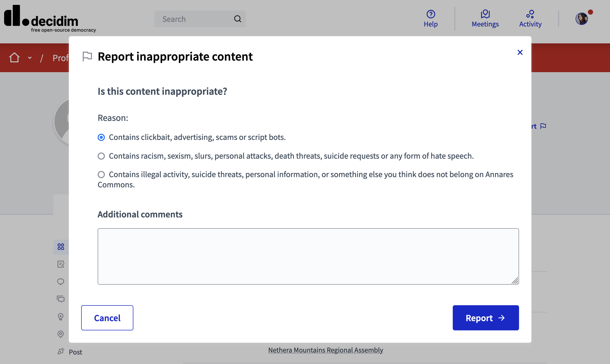Screen dimensions: 610x364
Task: Open the proposals icon in the left sidebar
Action: pyautogui.click(x=61, y=264)
